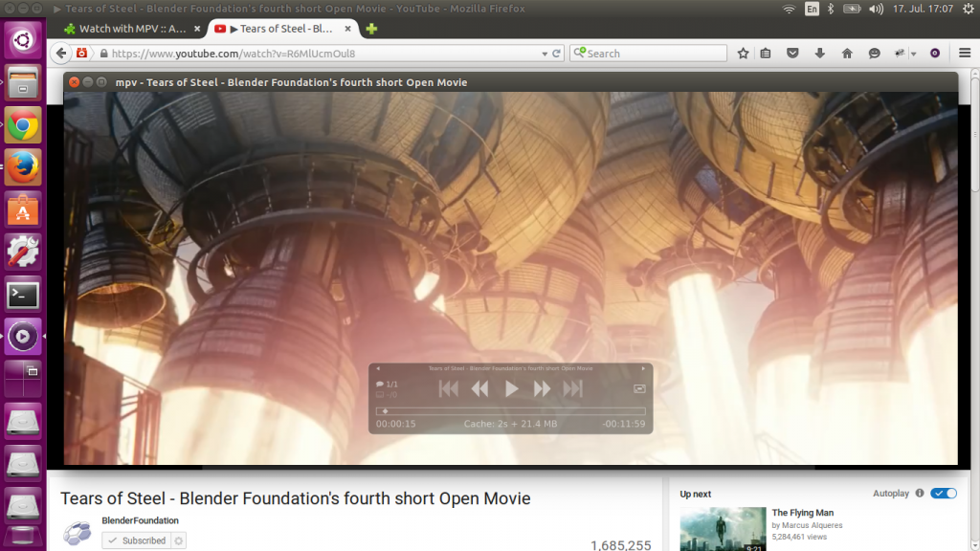Screen dimensions: 980x551
Task: Open the Pocket save icon in Firefox
Action: pos(792,54)
